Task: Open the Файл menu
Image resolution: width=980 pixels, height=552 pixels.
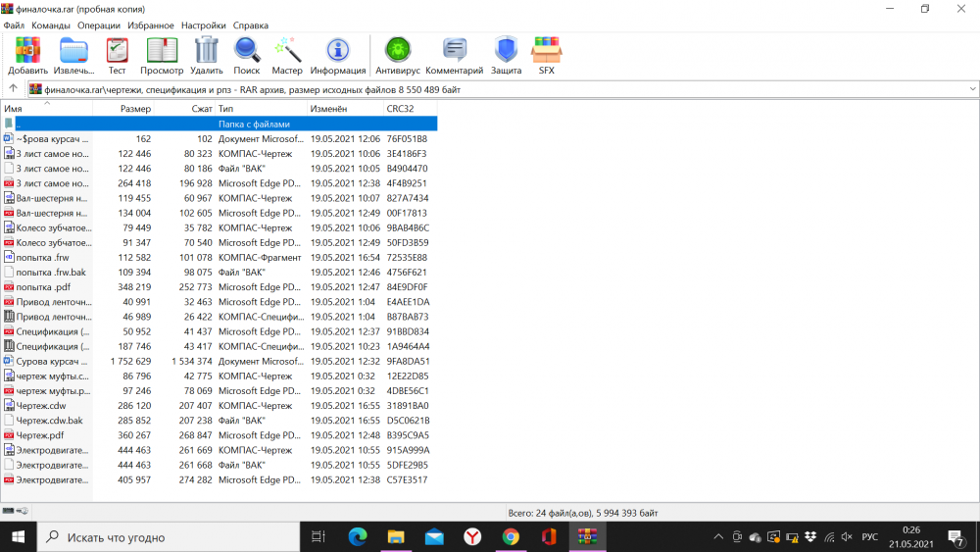Action: tap(14, 25)
